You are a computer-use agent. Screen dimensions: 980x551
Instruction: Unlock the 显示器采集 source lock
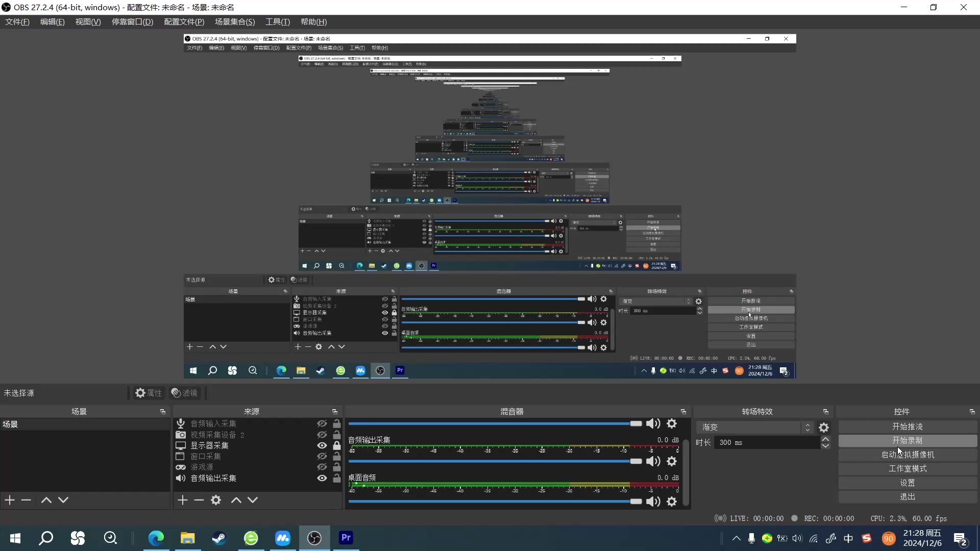[x=337, y=445]
